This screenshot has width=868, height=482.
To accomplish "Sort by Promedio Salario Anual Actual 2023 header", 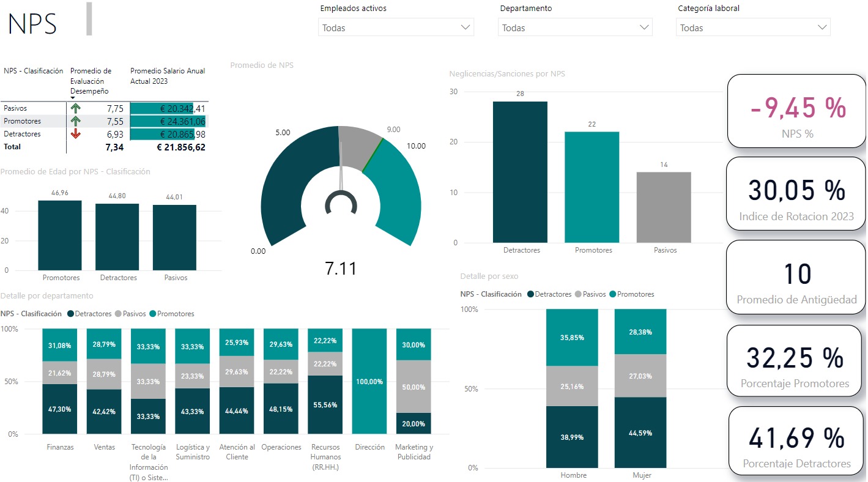I will click(x=167, y=76).
